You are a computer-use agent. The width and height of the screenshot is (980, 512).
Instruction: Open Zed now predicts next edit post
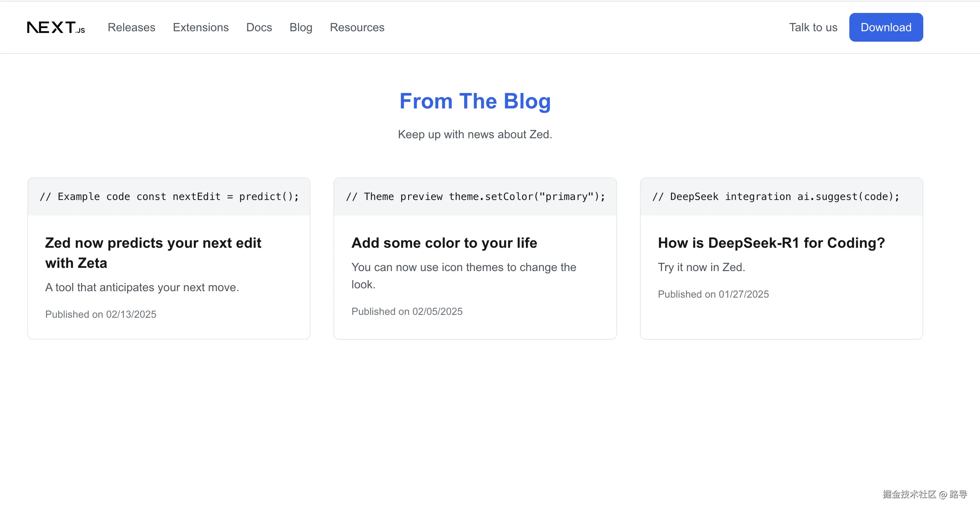153,252
